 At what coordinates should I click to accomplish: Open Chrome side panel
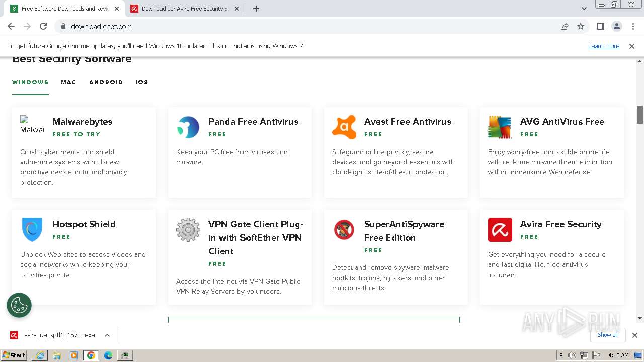pos(600,26)
